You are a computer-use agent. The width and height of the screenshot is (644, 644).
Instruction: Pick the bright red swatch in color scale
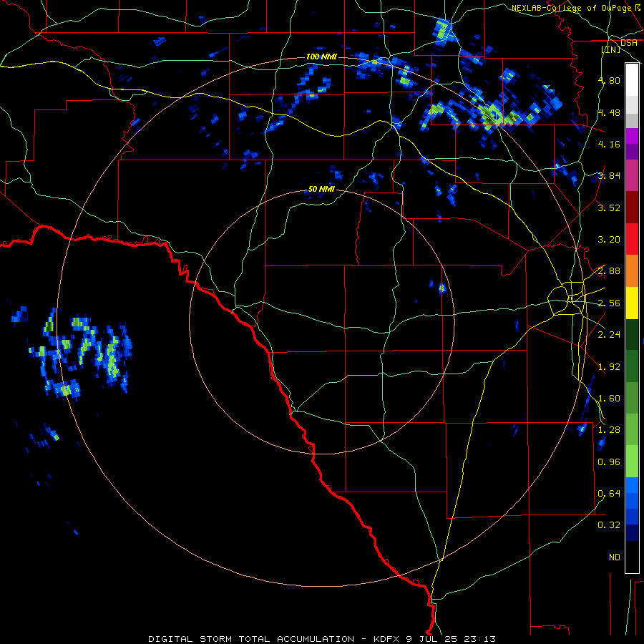click(632, 239)
